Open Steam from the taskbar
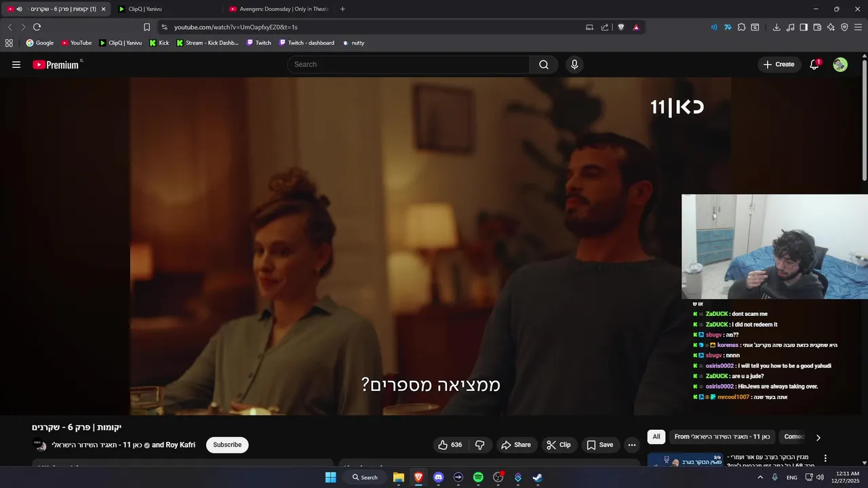The width and height of the screenshot is (868, 488). [538, 477]
